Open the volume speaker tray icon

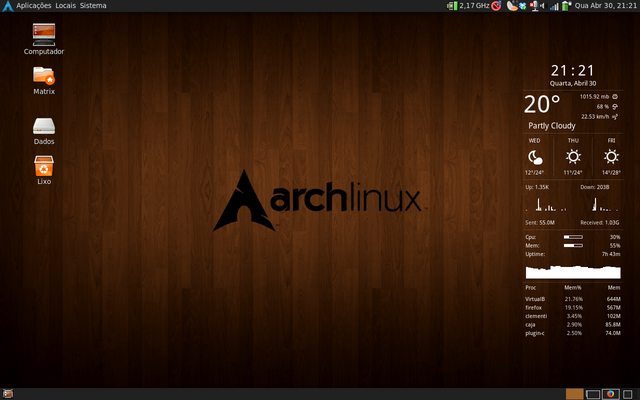[x=542, y=6]
